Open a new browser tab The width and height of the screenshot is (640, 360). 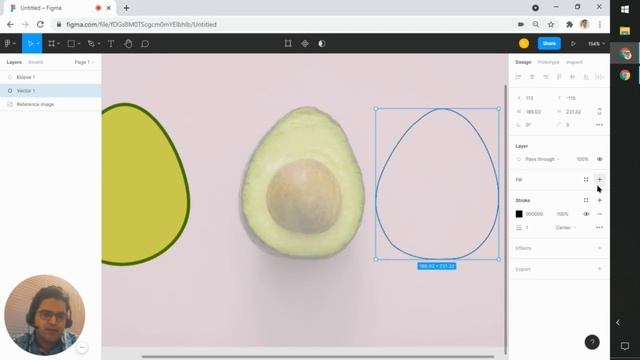click(x=126, y=8)
